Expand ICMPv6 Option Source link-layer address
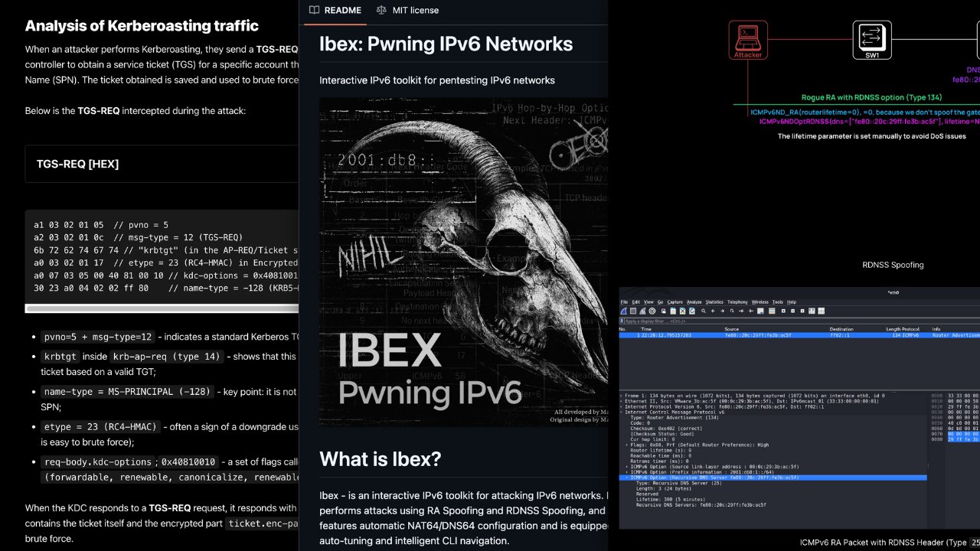Screen dimensions: 980x551 [628, 466]
